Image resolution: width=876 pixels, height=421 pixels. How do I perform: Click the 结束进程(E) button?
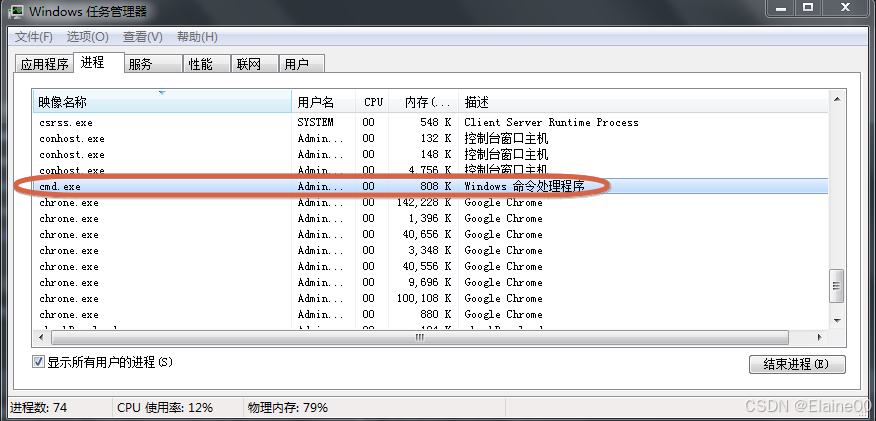click(797, 364)
